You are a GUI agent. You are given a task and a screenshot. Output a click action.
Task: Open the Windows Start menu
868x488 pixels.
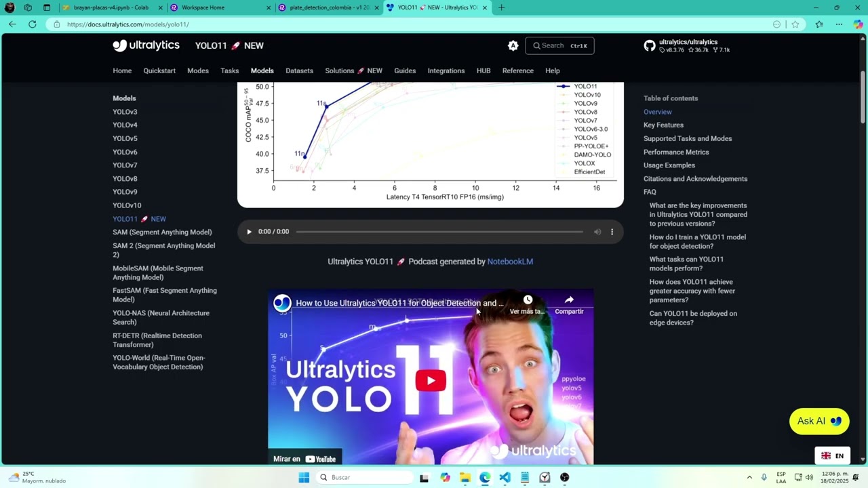(x=304, y=477)
